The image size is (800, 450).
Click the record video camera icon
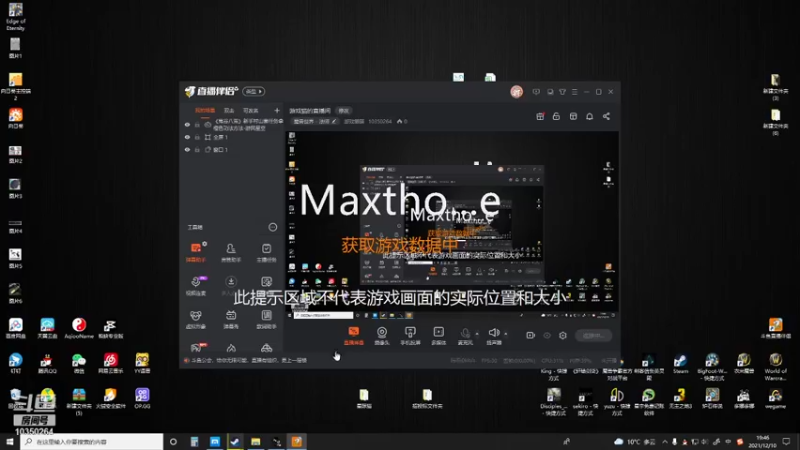point(531,335)
